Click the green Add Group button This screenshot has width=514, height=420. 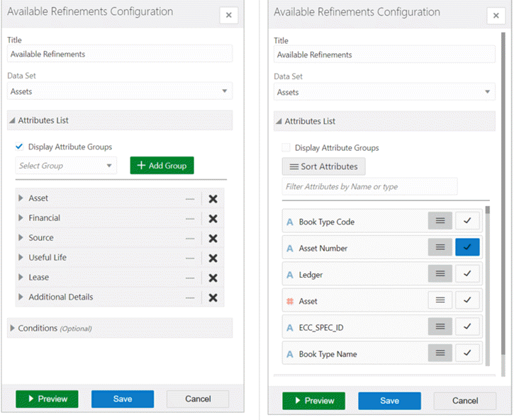coord(162,165)
